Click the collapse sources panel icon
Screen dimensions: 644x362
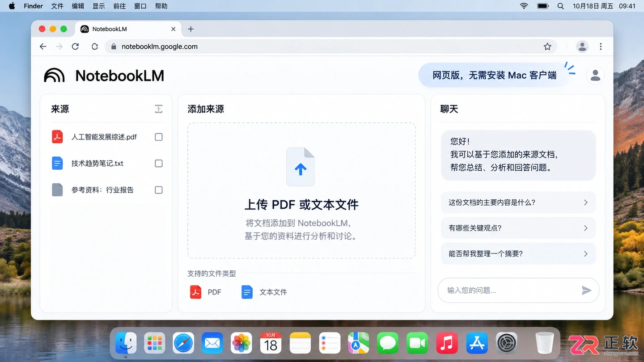[158, 109]
